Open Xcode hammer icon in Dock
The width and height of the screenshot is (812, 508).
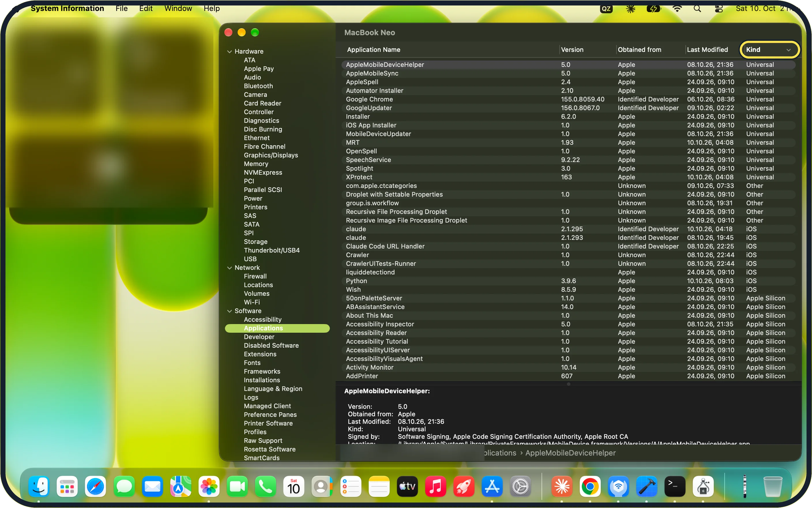coord(647,486)
